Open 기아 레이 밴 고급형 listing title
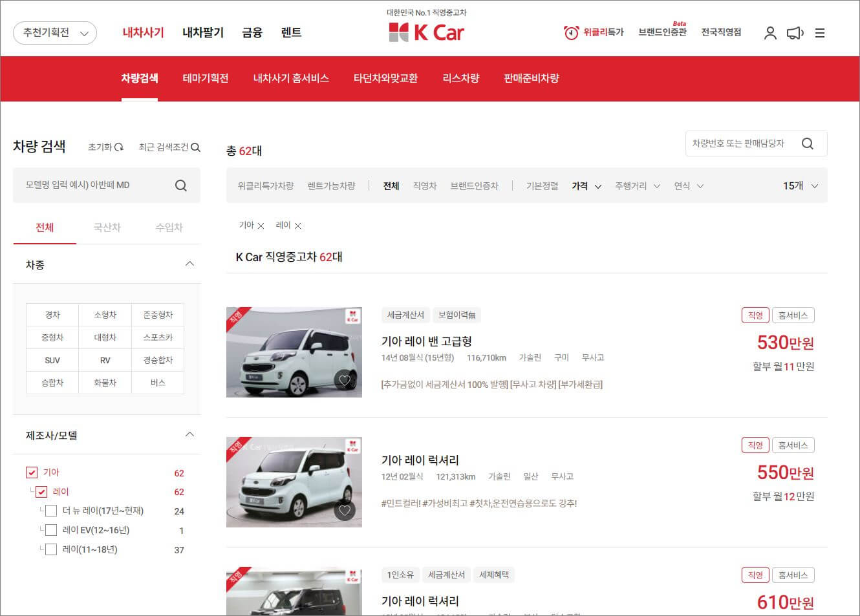 pyautogui.click(x=427, y=341)
